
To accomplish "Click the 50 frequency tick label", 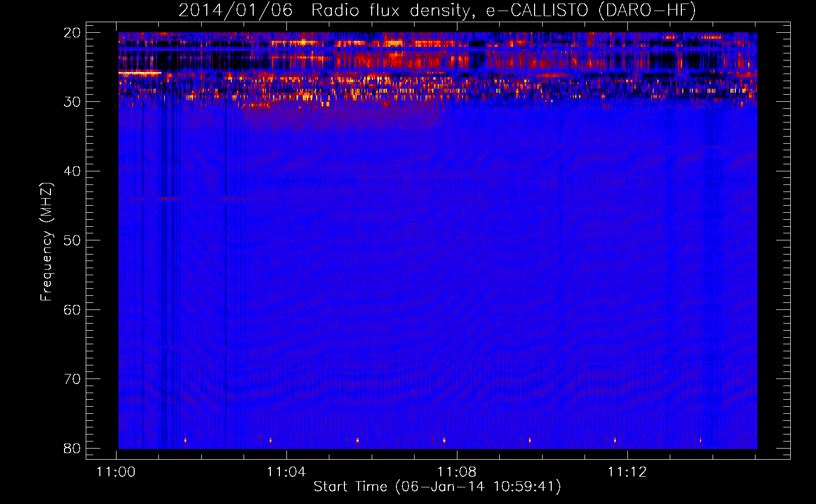I will [73, 240].
